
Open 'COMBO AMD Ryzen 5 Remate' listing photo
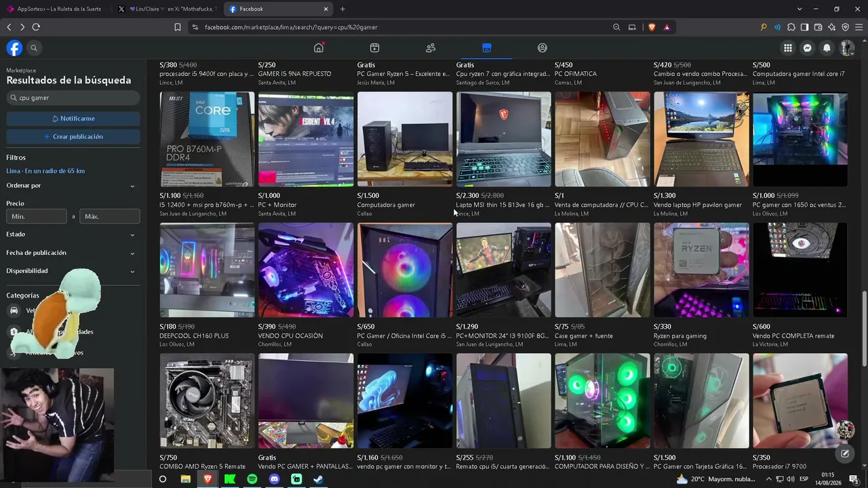207,401
